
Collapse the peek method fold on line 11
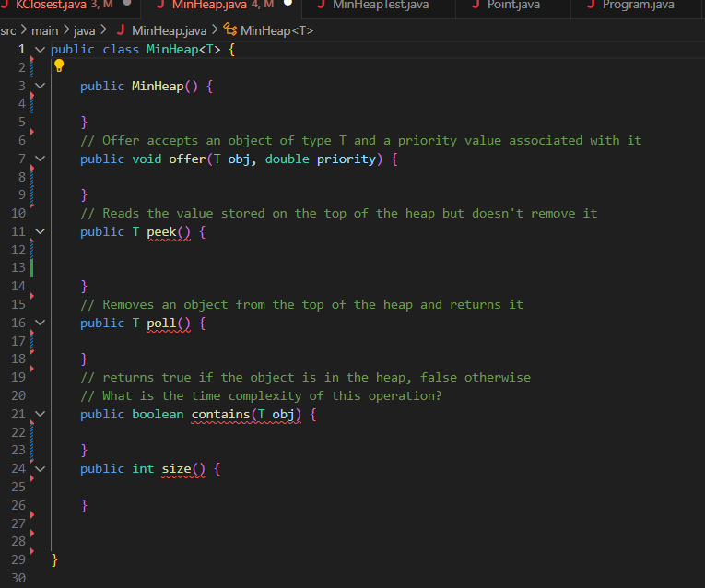tap(40, 231)
